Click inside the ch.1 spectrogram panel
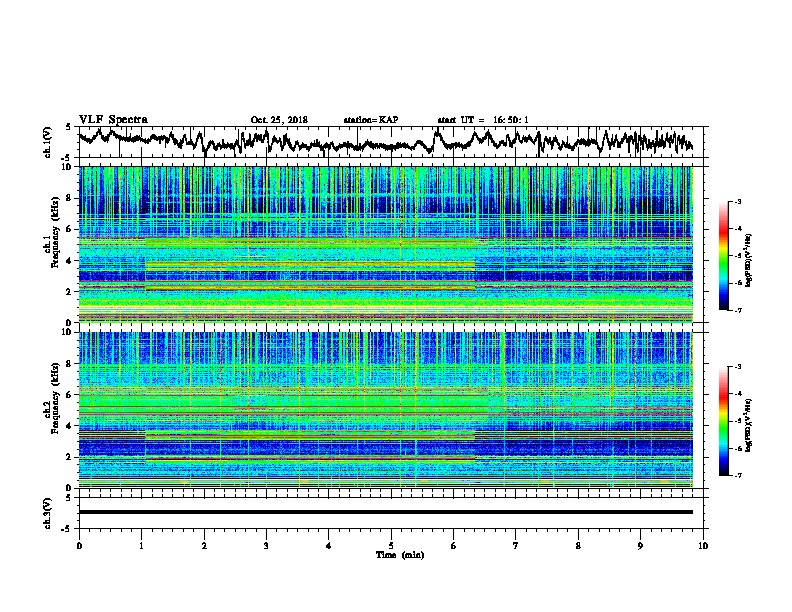This screenshot has height=612, width=792. [x=386, y=244]
